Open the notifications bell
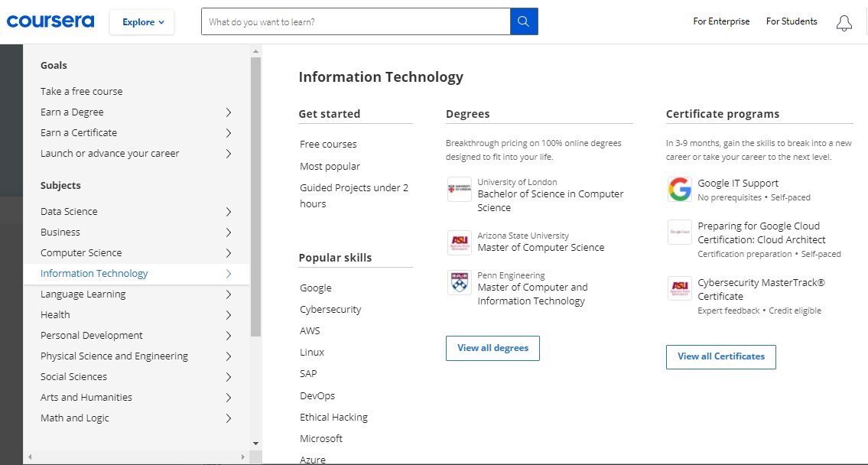The width and height of the screenshot is (868, 465). pos(844,23)
